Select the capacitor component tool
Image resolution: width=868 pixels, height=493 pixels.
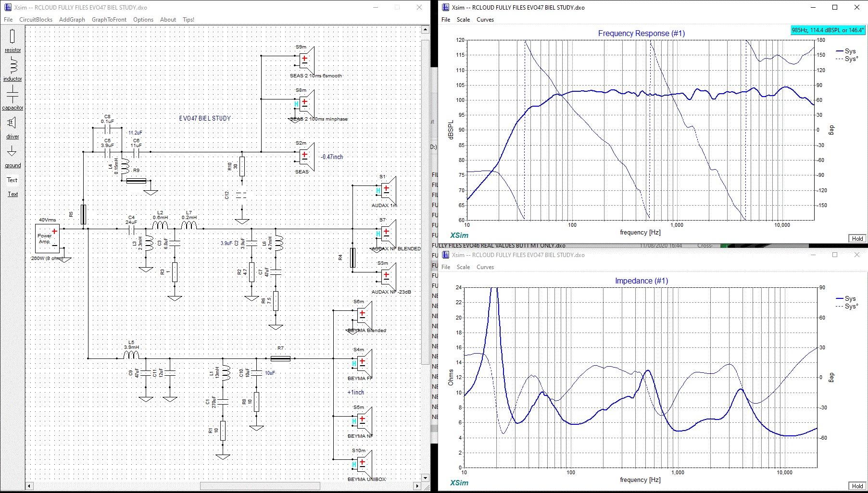[13, 98]
